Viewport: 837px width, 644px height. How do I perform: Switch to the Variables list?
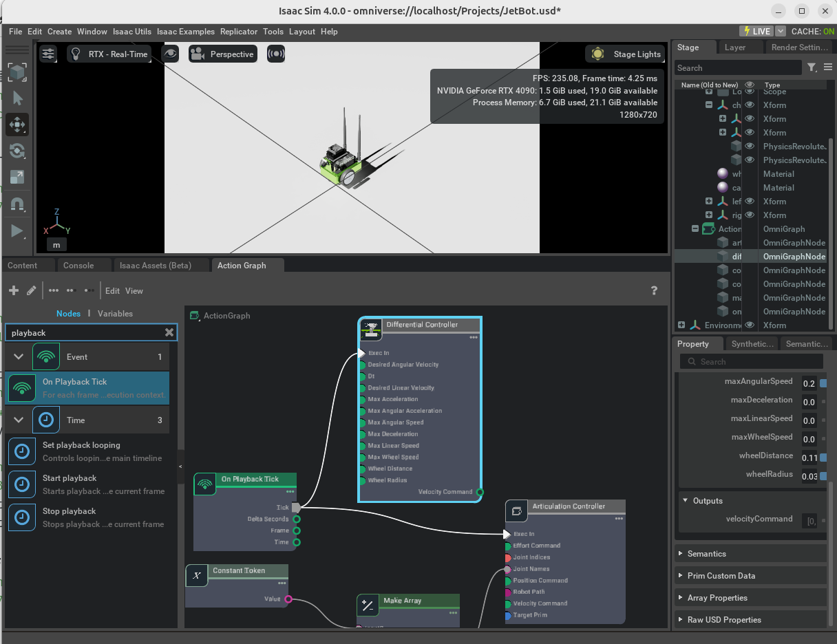pyautogui.click(x=115, y=313)
